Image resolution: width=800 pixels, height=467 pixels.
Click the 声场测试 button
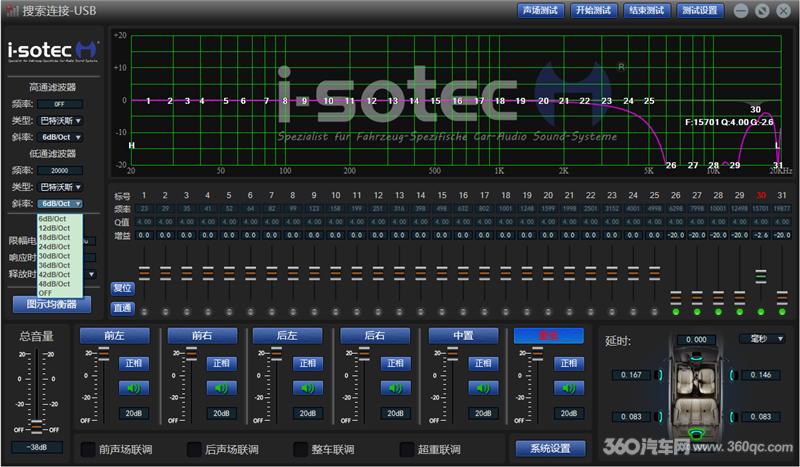click(x=540, y=11)
